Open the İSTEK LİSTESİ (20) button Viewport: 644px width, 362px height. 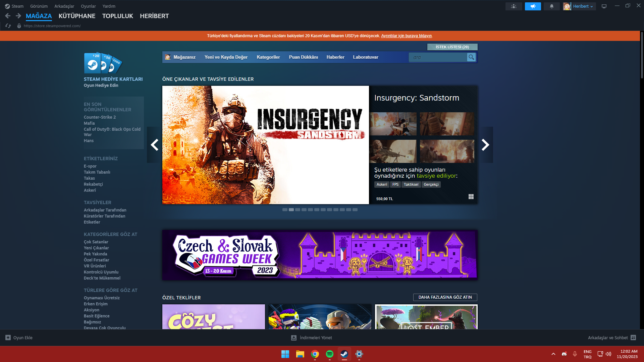452,47
